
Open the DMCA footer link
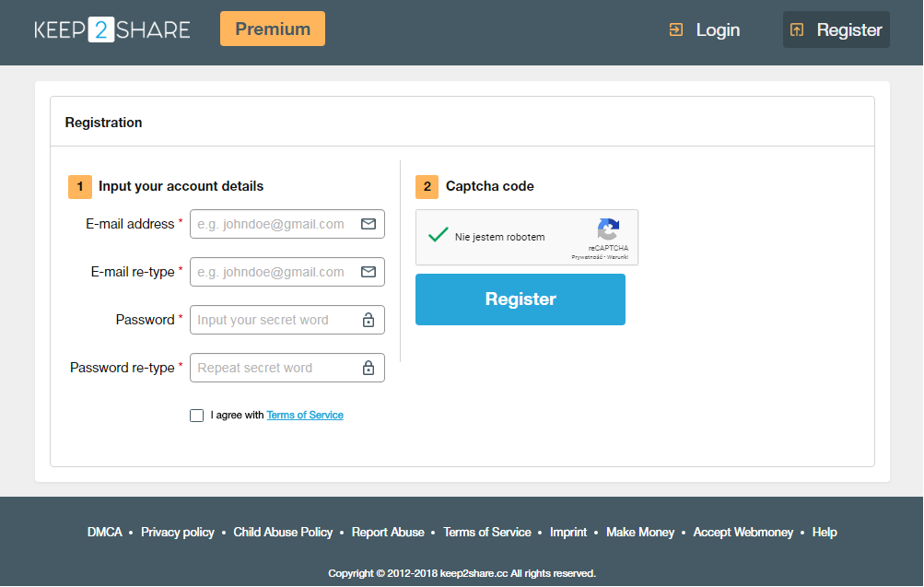104,533
